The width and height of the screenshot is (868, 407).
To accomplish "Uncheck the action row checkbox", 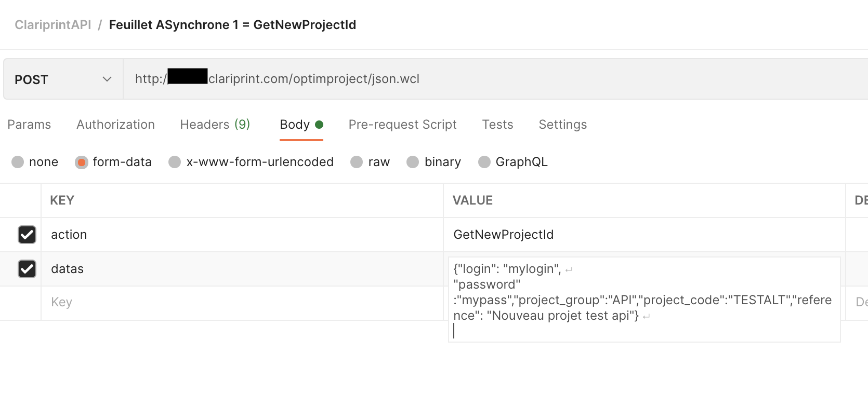I will pos(27,235).
